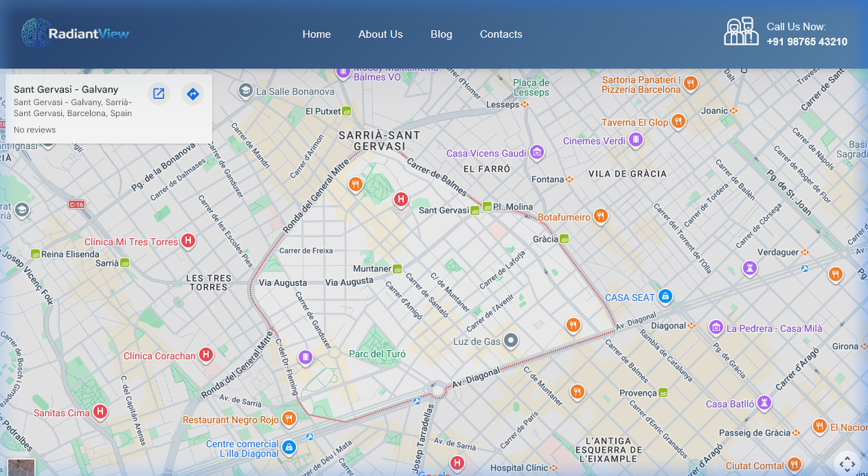Viewport: 868px width, 476px height.
Task: Select the Luz de Gas venue marker
Action: (x=510, y=341)
